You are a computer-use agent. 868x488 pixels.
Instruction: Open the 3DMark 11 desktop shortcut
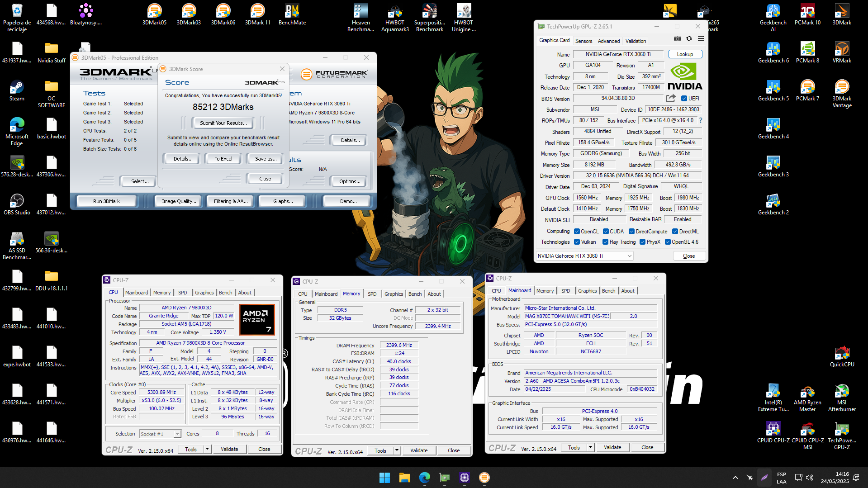[x=257, y=14]
